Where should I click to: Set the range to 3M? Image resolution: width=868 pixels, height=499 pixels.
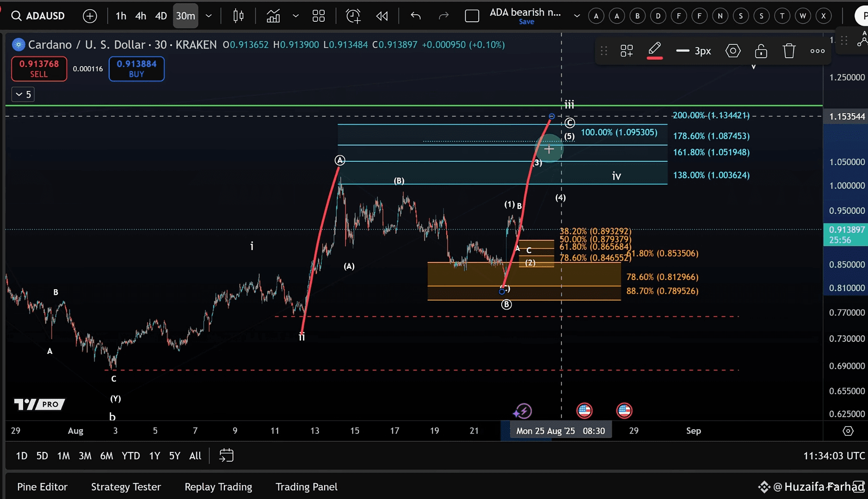(x=85, y=456)
